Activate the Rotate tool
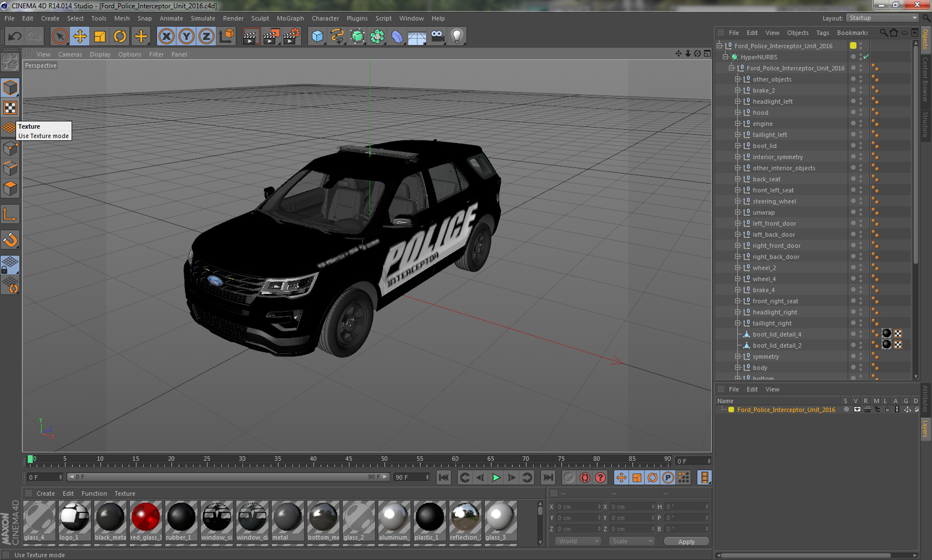Image resolution: width=932 pixels, height=560 pixels. pyautogui.click(x=120, y=37)
